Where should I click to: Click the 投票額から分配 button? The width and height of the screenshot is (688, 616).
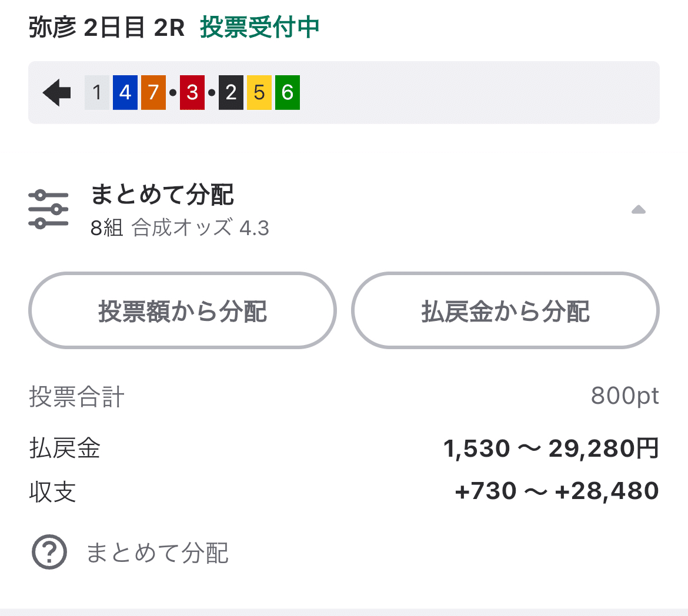coord(182,310)
